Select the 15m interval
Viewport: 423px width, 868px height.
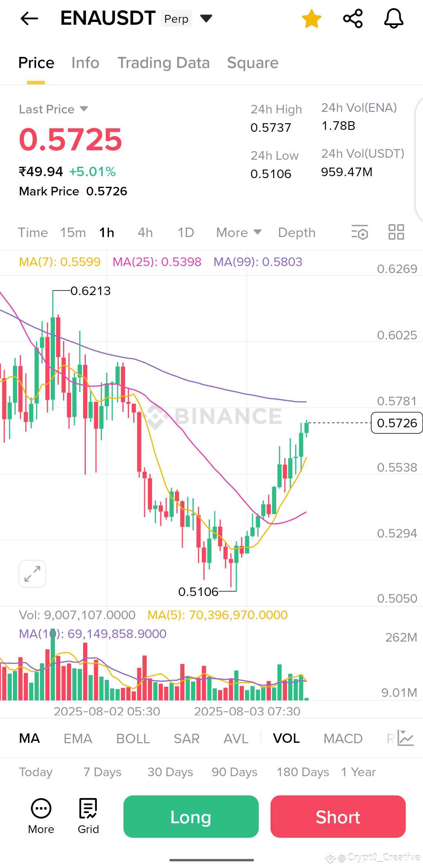tap(73, 232)
